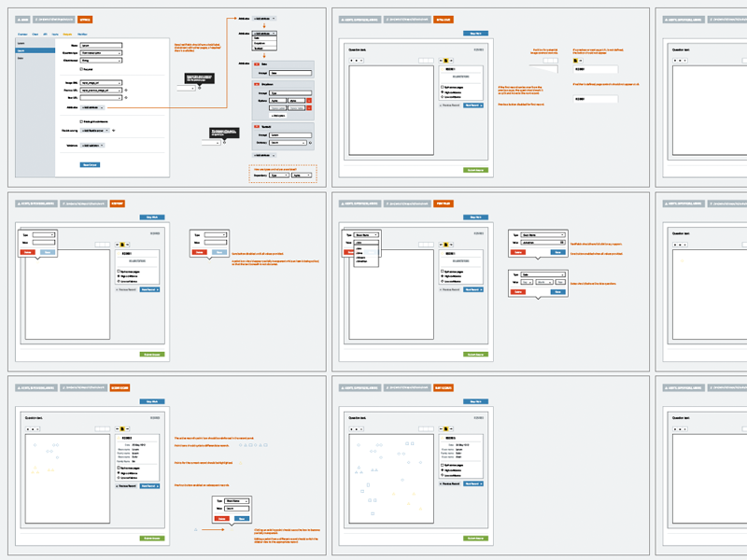Remove first option row with red button
This screenshot has width=747, height=560.
coord(309,101)
